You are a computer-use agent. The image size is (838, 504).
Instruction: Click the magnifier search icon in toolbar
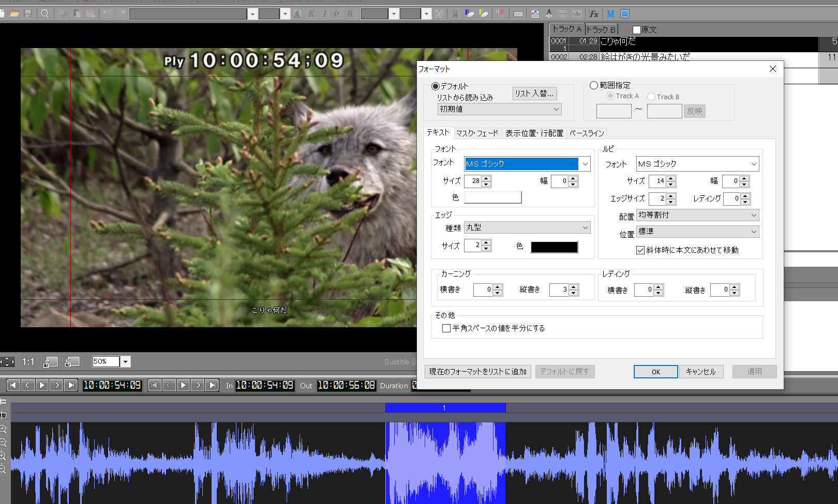point(45,13)
